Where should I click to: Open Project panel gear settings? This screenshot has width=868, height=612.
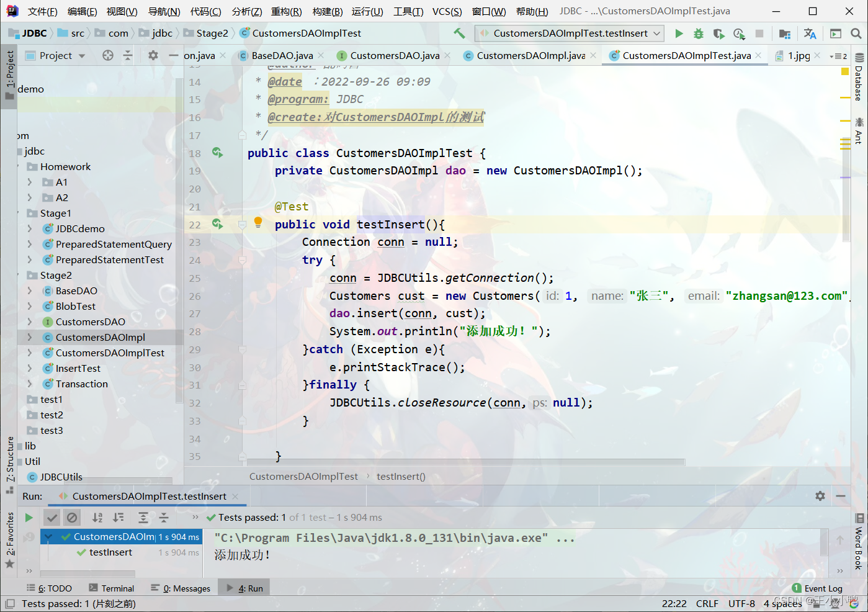(153, 55)
